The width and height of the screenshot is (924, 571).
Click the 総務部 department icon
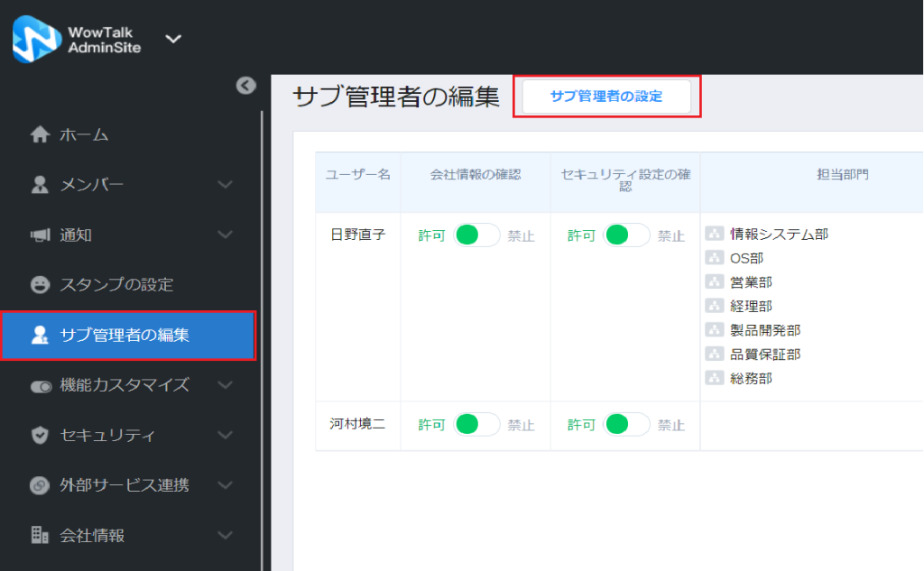[715, 378]
